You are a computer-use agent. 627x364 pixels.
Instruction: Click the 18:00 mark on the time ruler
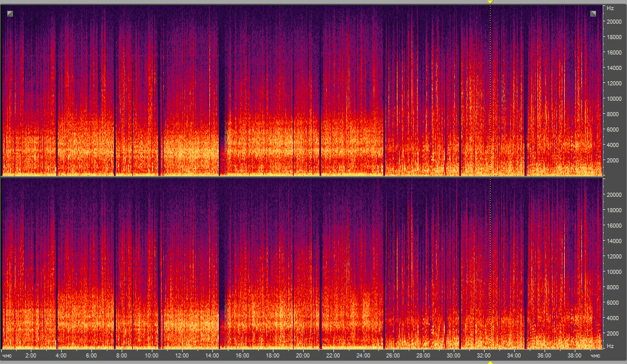pos(273,356)
